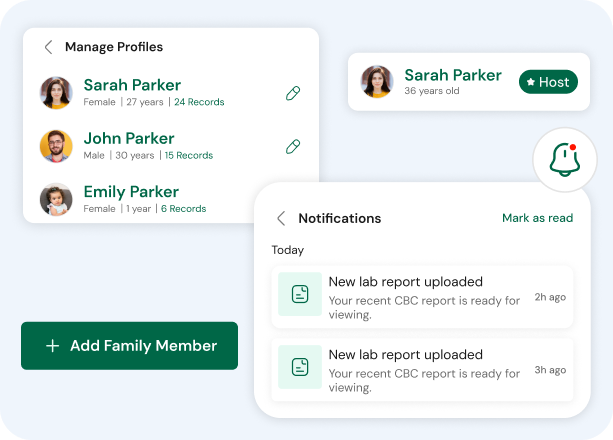Screen dimensions: 613x440
Task: Open the notification title marked 3h ago
Action: pyautogui.click(x=405, y=354)
